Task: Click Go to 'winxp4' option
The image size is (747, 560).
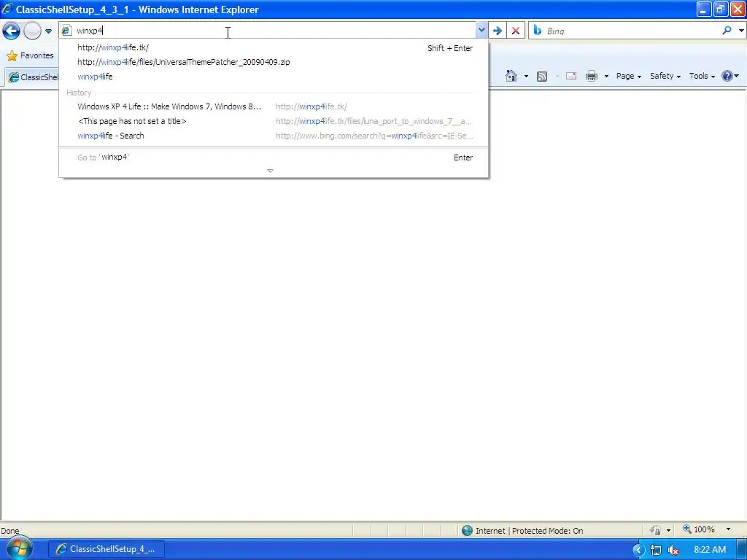Action: pos(274,157)
